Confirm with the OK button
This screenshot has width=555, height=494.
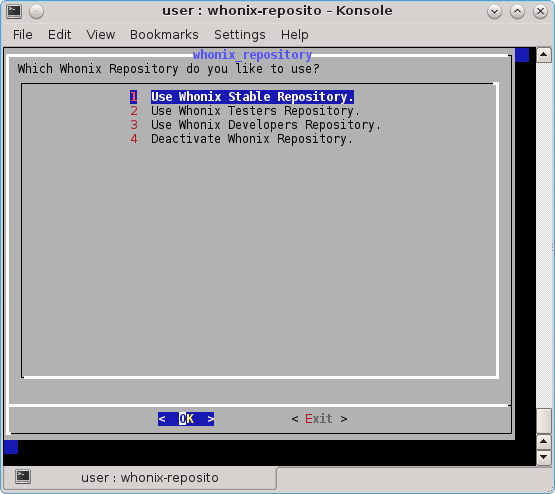[186, 419]
